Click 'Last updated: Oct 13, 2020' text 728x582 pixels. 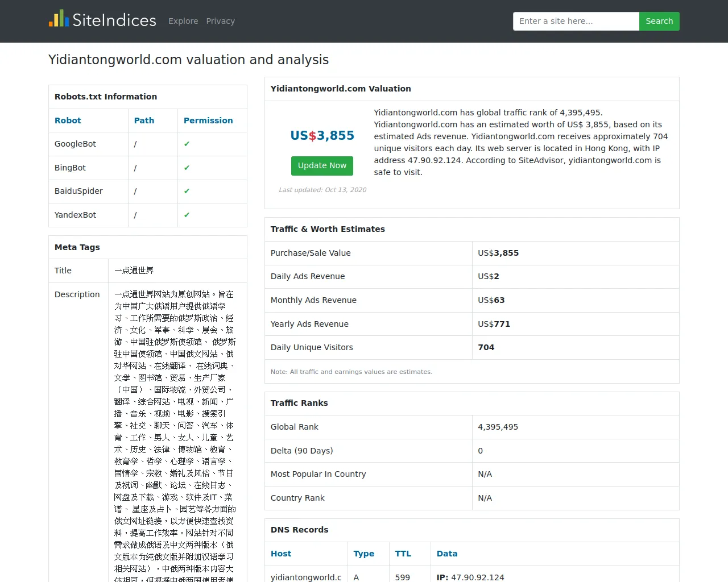pyautogui.click(x=322, y=190)
